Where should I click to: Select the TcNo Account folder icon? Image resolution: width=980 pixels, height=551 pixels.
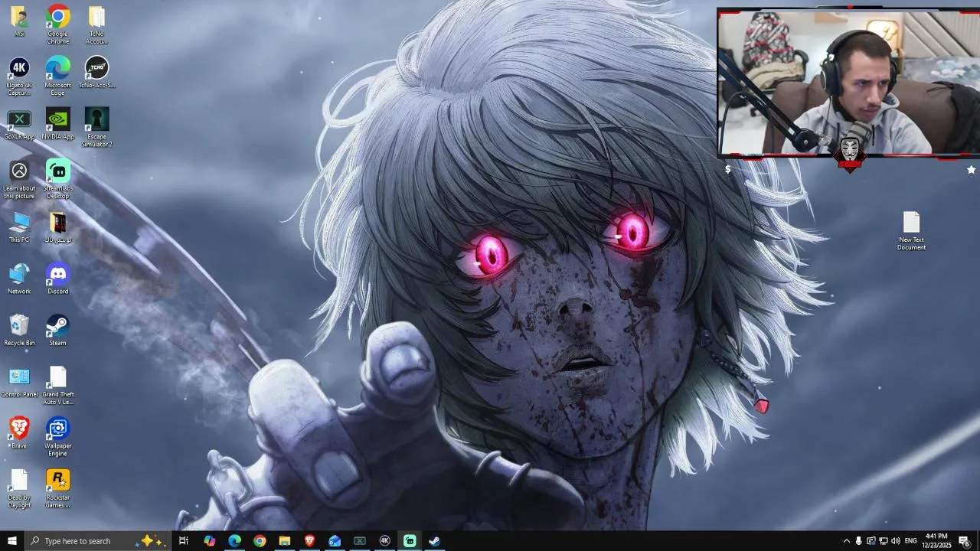coord(96,24)
